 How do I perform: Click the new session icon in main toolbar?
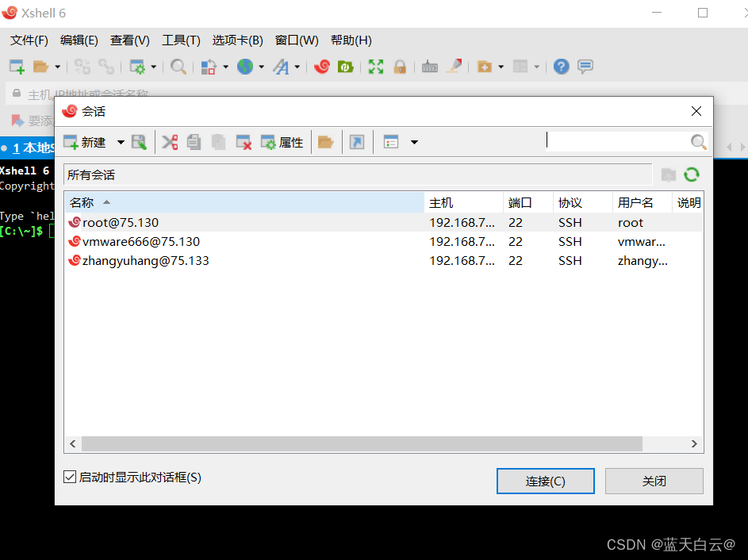[17, 67]
